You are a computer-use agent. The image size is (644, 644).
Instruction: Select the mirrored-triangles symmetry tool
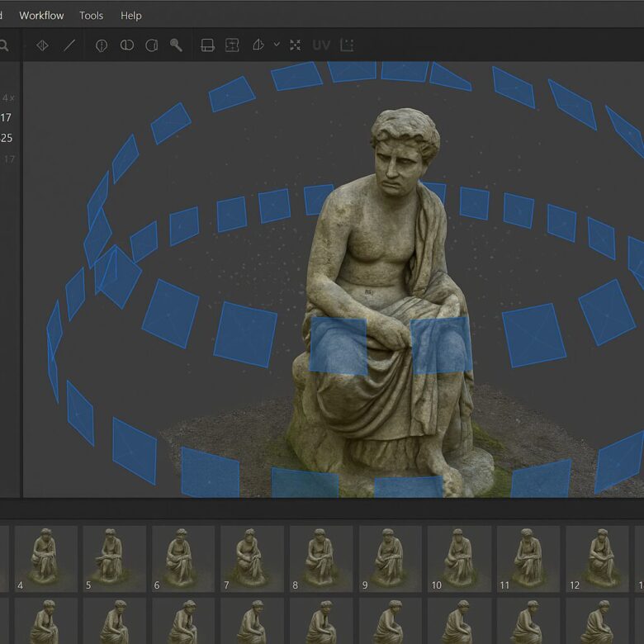click(x=42, y=45)
